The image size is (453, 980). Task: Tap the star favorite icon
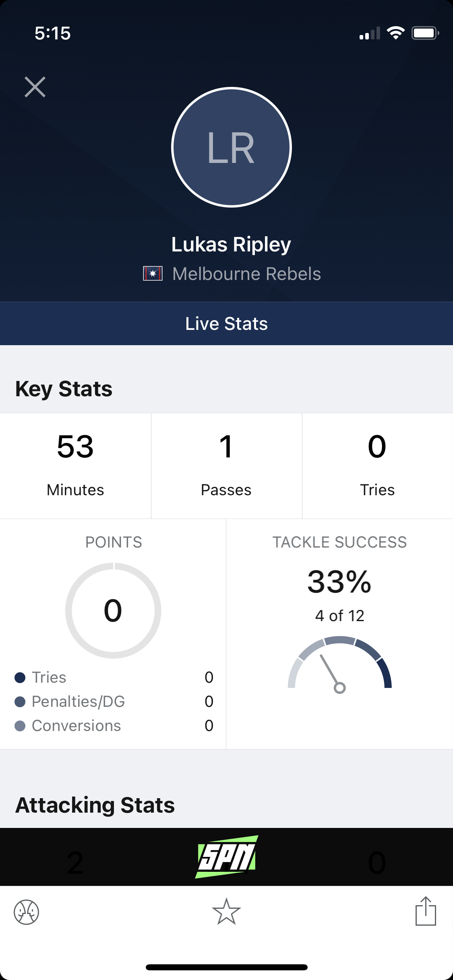tap(226, 912)
